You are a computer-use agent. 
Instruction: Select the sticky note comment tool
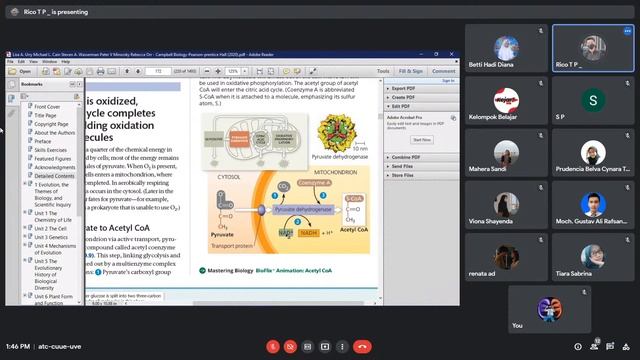(x=286, y=71)
